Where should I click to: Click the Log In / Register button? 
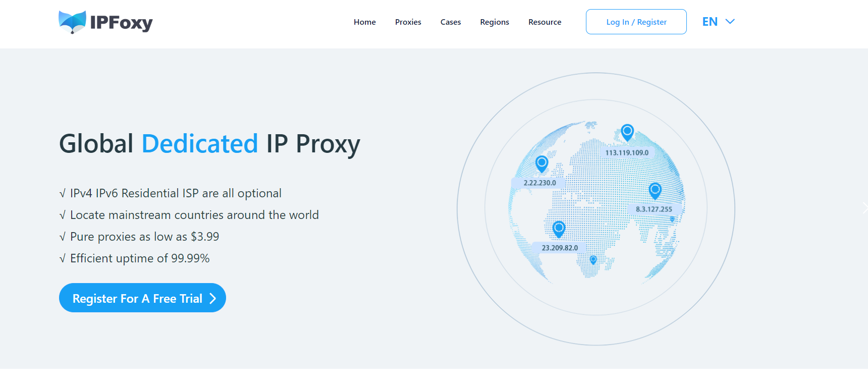click(636, 22)
